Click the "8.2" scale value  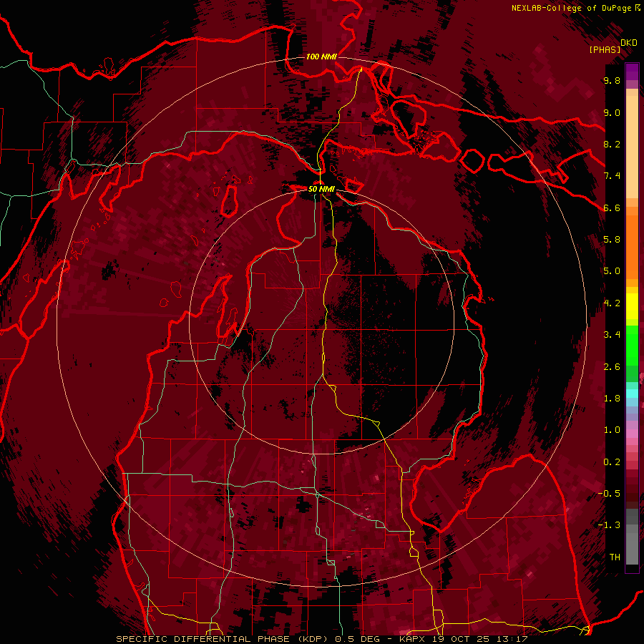click(x=612, y=144)
